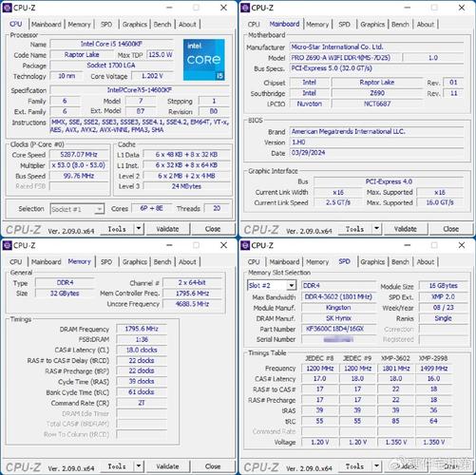
Task: Select CPU tab in the Mainboard window
Action: [x=254, y=25]
